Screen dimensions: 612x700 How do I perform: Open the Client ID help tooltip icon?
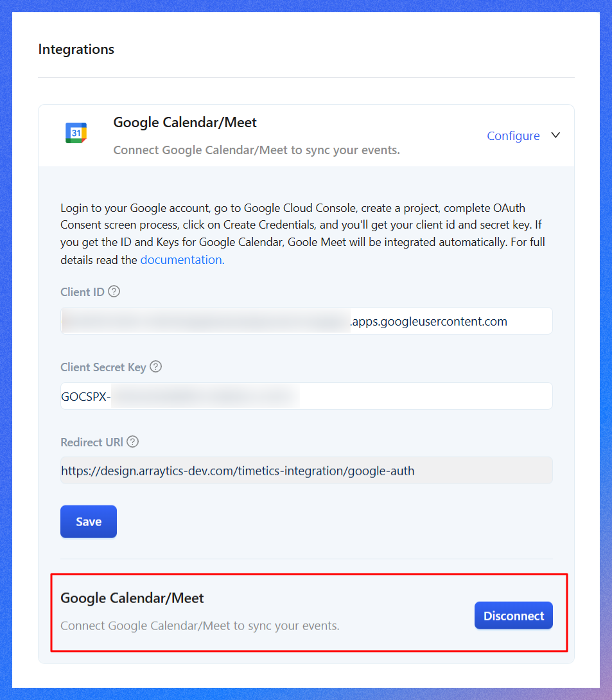point(114,292)
